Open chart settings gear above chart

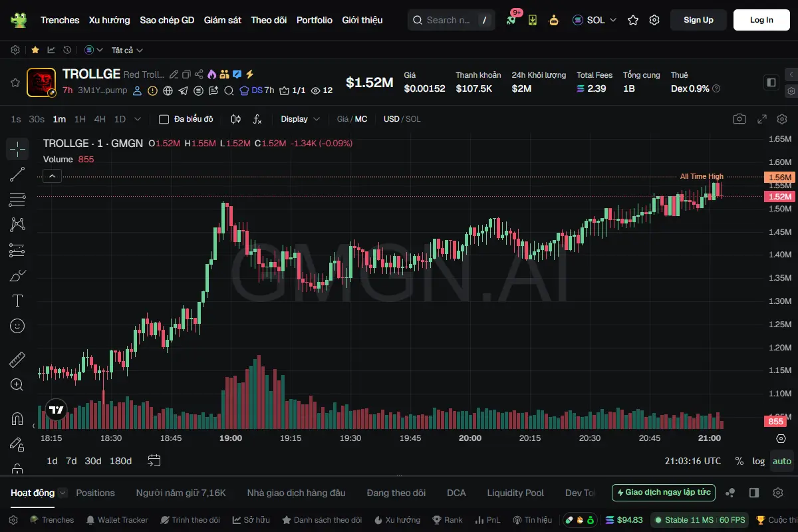pos(782,119)
